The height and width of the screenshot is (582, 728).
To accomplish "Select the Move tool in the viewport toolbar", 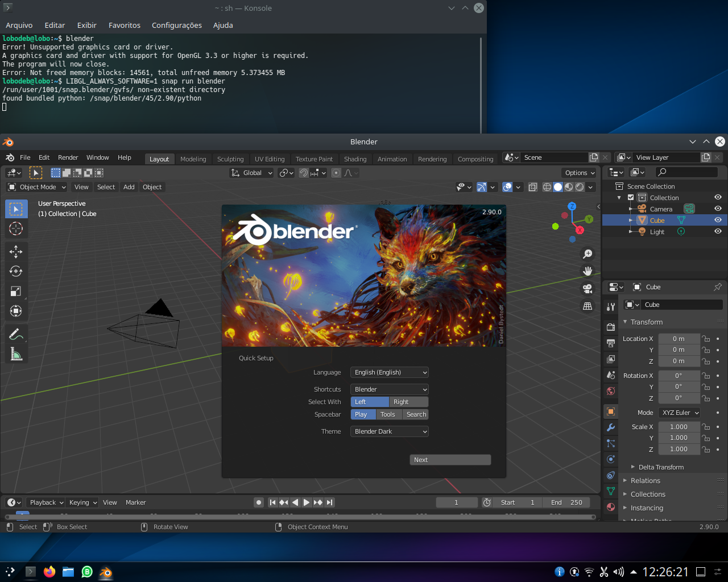I will tap(16, 251).
